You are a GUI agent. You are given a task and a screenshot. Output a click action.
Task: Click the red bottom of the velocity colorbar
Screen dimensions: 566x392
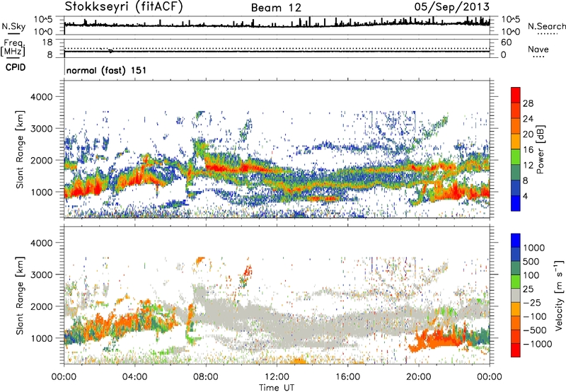point(516,350)
